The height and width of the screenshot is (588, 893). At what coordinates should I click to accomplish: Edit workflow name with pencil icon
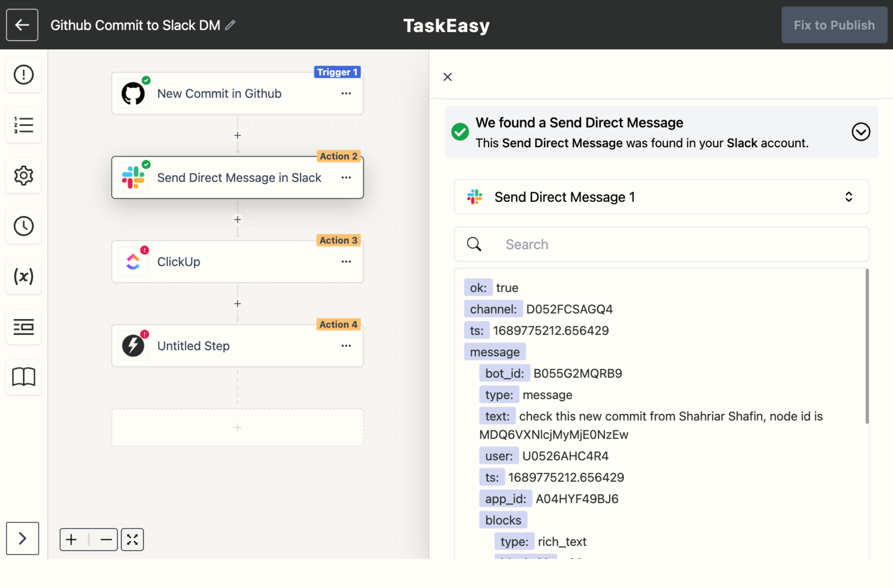coord(230,25)
